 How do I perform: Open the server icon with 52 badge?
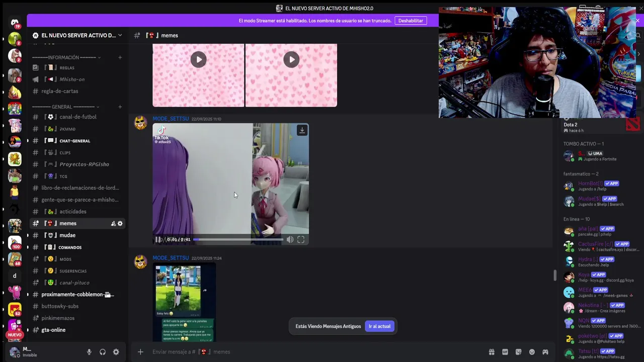(15, 309)
